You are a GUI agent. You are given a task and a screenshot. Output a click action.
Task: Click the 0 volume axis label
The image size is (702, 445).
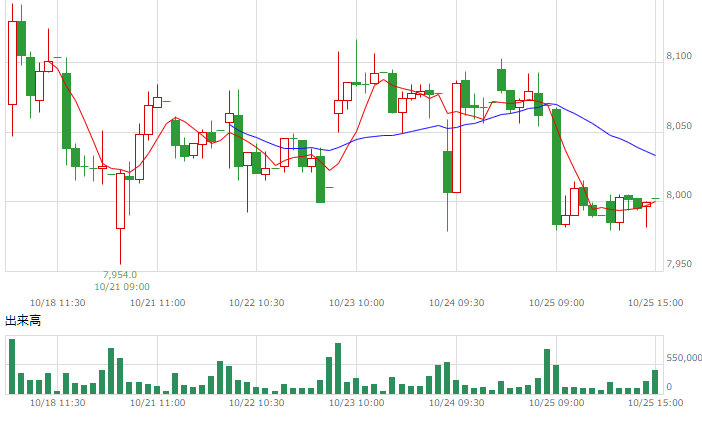(669, 386)
